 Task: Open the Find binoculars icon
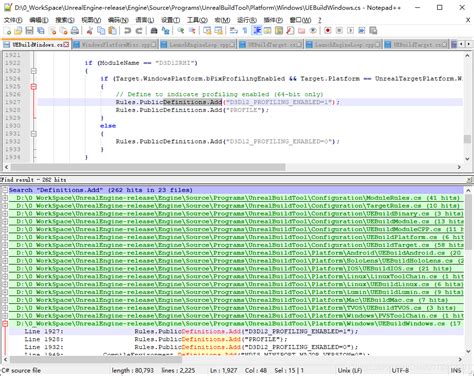coord(154,31)
